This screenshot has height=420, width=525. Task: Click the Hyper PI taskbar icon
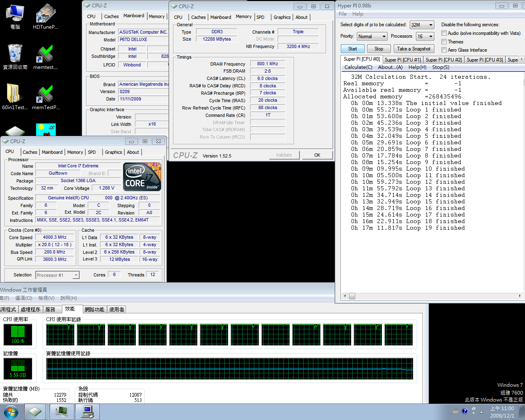pos(87,411)
